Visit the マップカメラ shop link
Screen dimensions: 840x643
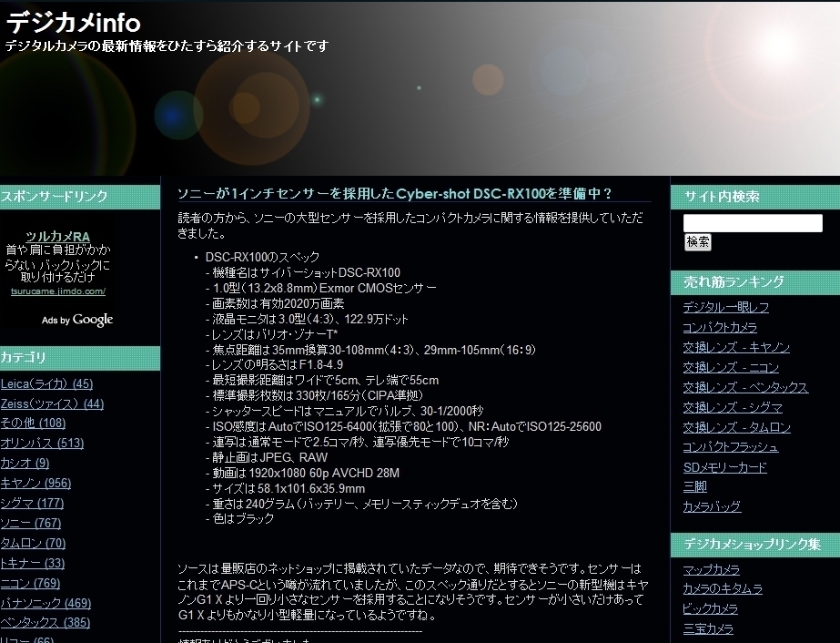pos(712,569)
